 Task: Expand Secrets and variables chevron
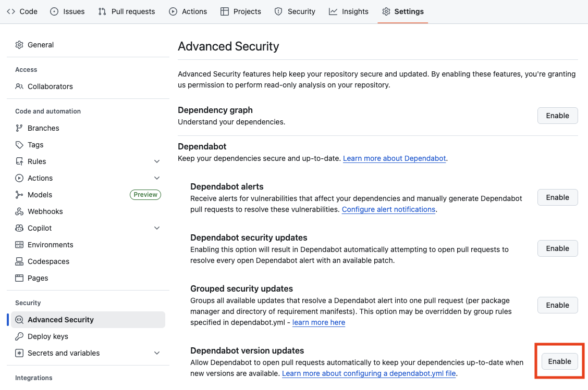click(157, 353)
